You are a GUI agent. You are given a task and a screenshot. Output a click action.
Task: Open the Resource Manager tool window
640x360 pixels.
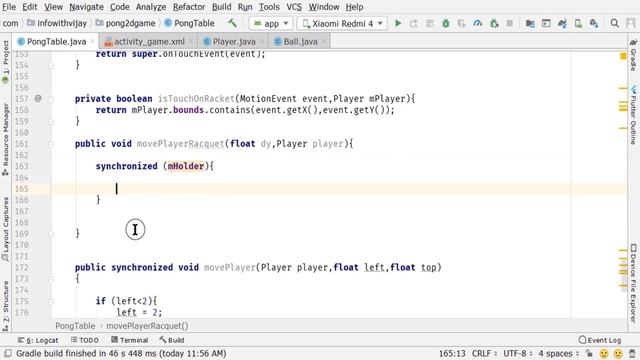(x=5, y=139)
